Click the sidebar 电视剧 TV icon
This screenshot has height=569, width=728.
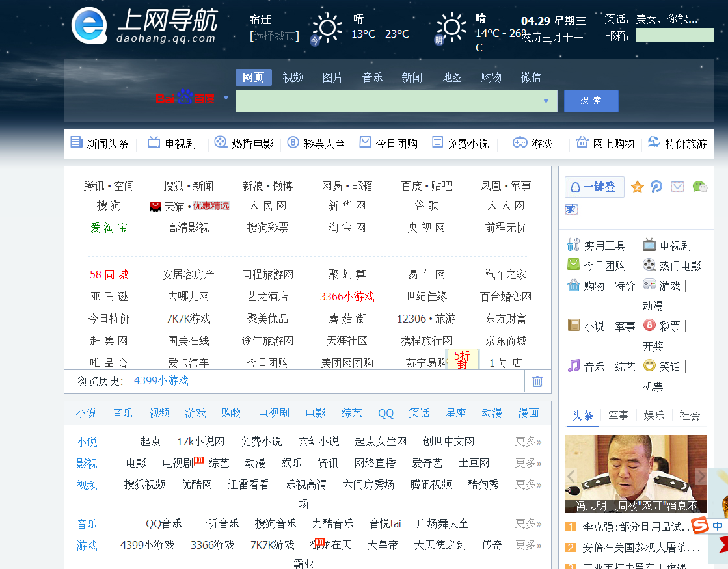649,245
